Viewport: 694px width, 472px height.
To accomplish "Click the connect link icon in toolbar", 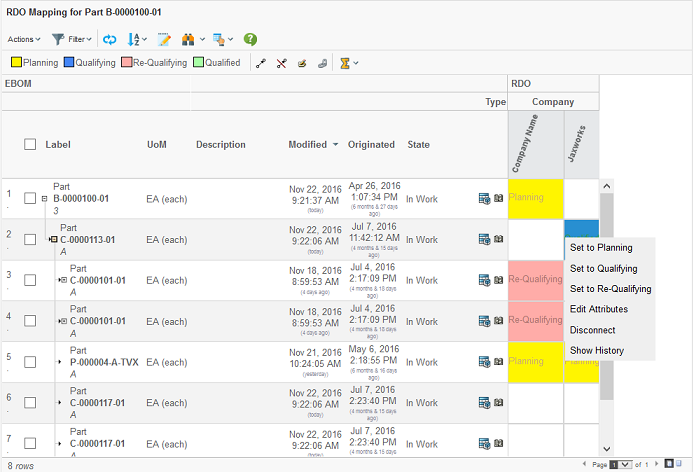I will coord(261,62).
